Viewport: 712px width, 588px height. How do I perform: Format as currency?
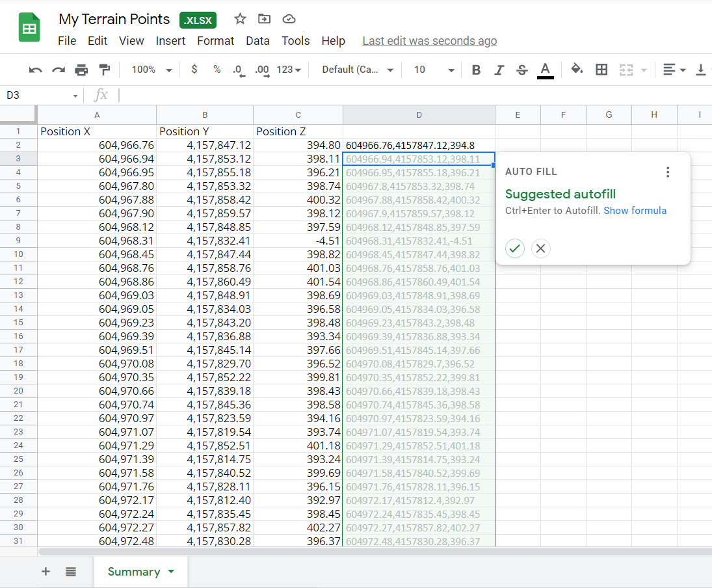tap(194, 70)
